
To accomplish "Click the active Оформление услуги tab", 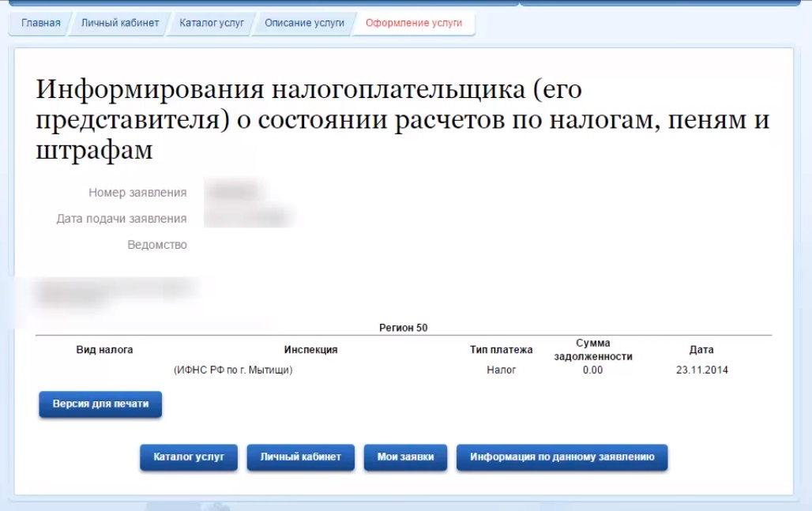I will point(414,23).
